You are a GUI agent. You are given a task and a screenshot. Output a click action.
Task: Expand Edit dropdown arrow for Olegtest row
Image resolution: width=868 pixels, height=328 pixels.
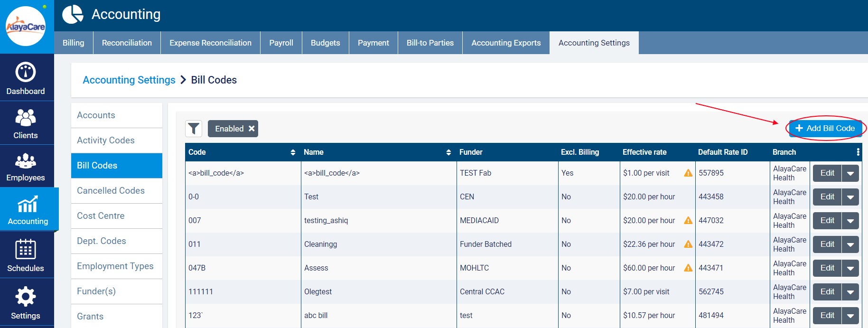tap(850, 292)
